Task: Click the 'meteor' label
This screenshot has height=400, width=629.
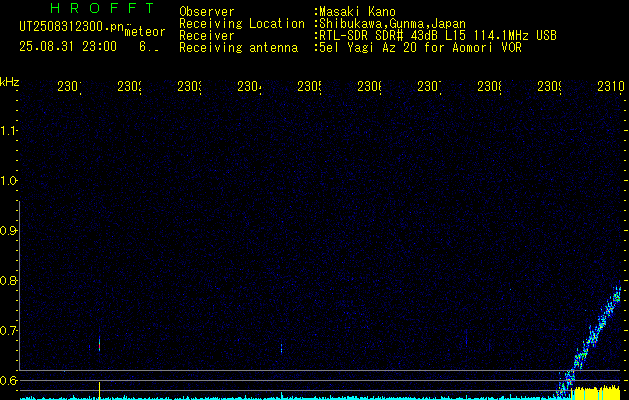Action: [145, 32]
